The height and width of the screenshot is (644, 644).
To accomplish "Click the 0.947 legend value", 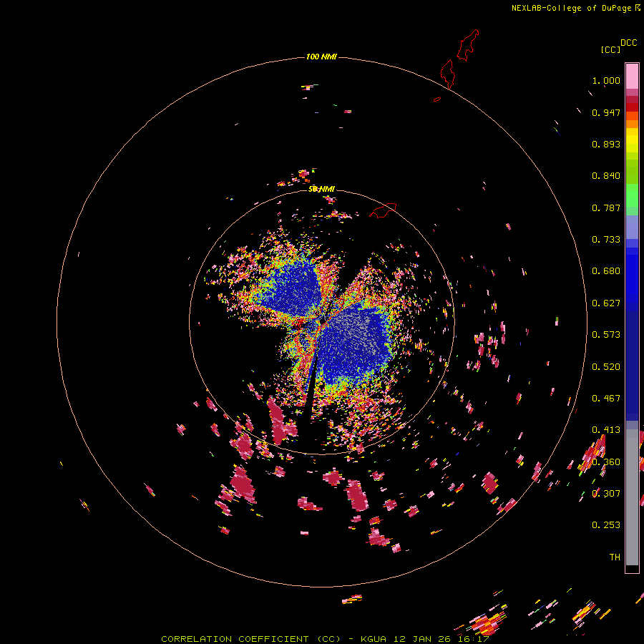I will click(606, 112).
